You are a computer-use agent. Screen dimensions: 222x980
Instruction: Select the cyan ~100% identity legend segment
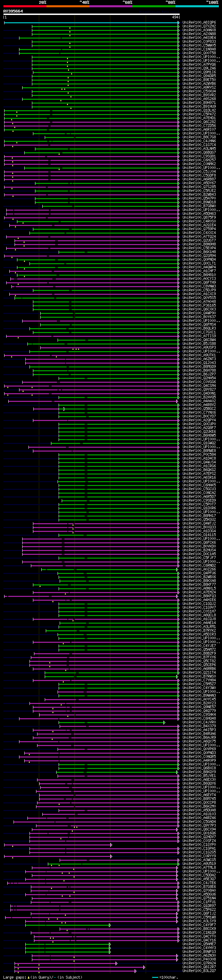(x=197, y=6)
